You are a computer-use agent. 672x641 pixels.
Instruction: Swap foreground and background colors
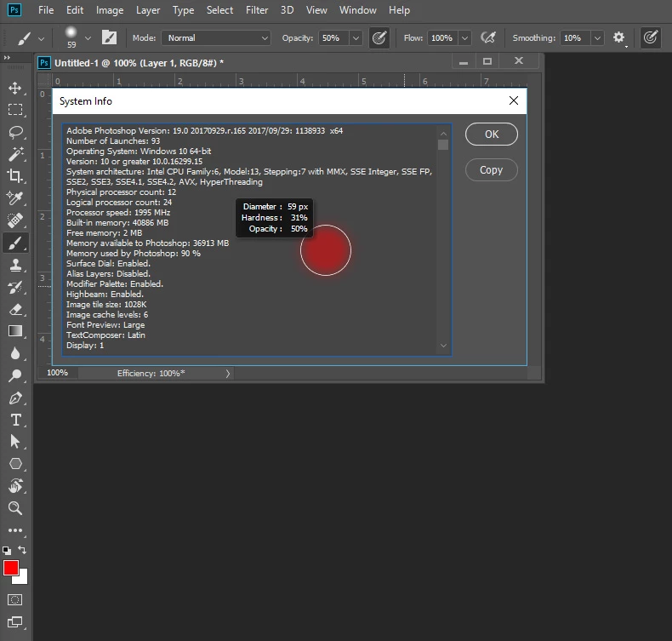point(22,550)
